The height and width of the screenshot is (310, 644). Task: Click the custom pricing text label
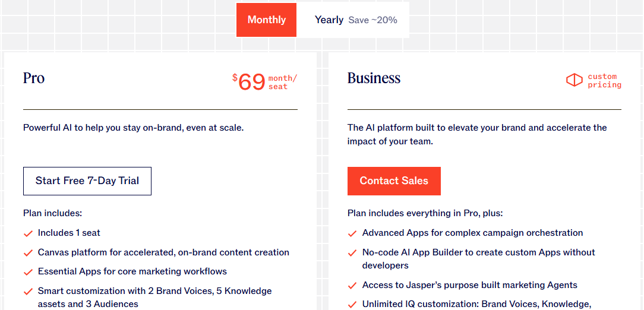coord(604,81)
